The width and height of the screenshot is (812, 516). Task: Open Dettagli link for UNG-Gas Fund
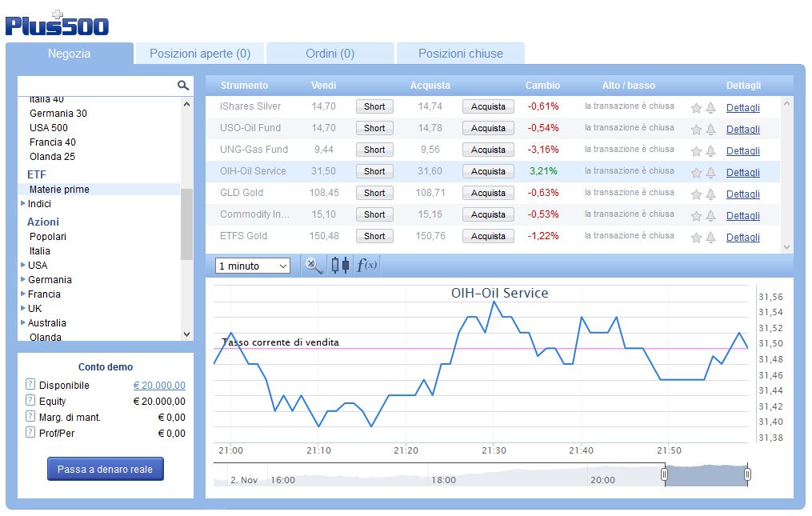pos(743,150)
